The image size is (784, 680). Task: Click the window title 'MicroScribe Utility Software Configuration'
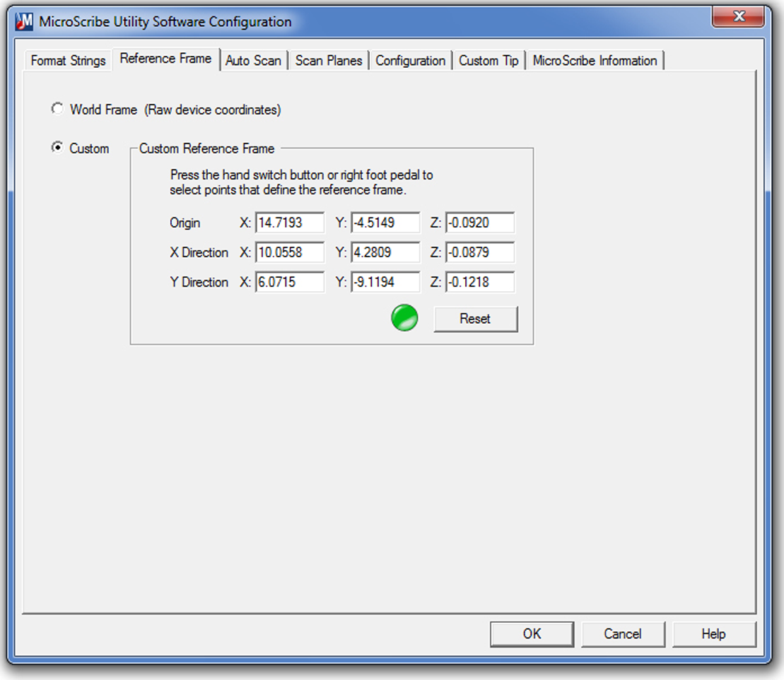coord(165,21)
